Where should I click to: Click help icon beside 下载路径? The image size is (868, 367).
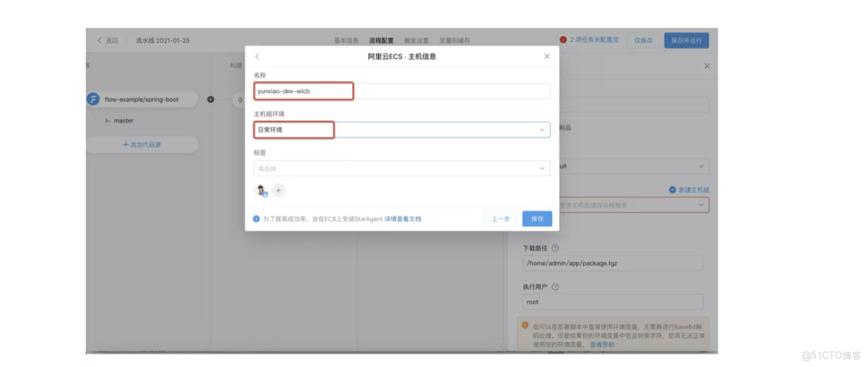(556, 248)
